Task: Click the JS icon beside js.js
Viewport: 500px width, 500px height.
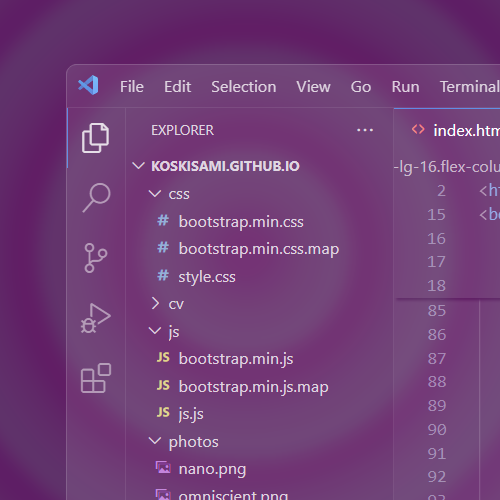Action: coord(163,412)
